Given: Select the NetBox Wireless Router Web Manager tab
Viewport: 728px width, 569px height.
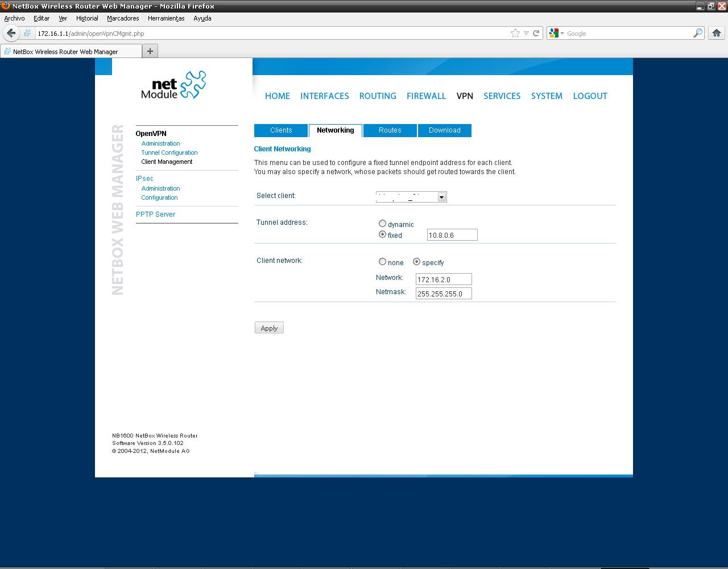Looking at the screenshot, I should pos(71,51).
